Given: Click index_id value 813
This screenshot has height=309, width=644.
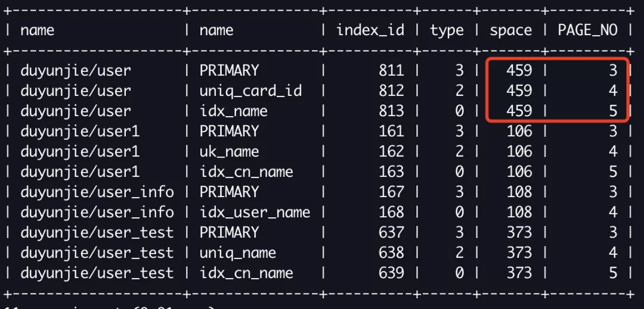Looking at the screenshot, I should coord(391,111).
